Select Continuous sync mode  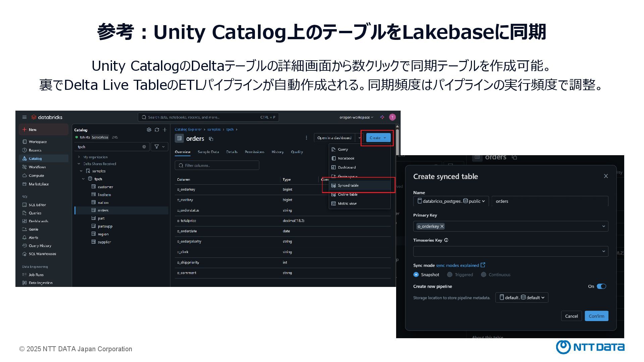[483, 275]
